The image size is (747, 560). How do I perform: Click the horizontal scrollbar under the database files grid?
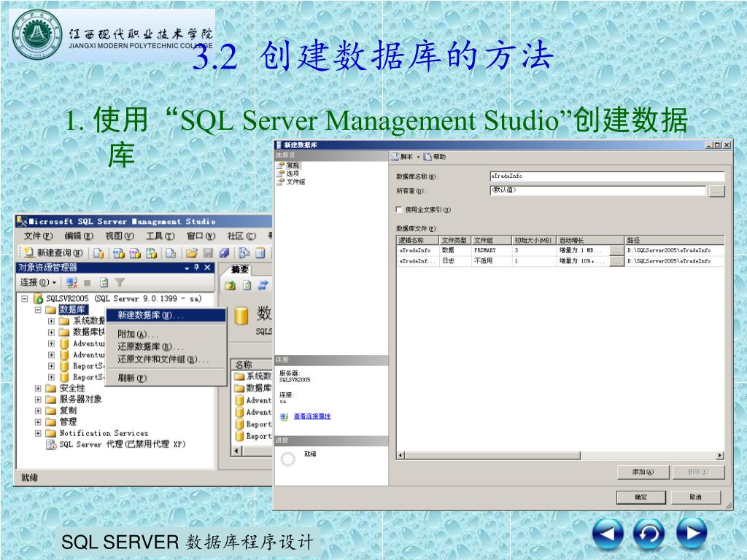[x=560, y=455]
